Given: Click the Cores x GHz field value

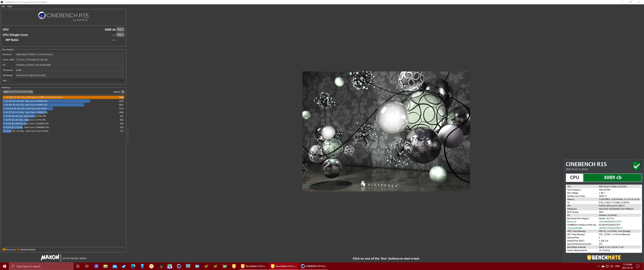Looking at the screenshot, I should (x=70, y=60).
